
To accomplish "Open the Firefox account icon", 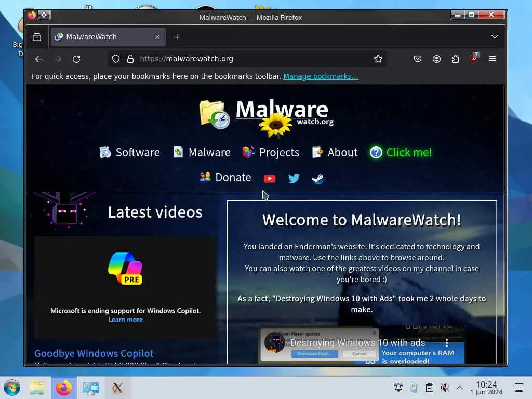I will [436, 59].
